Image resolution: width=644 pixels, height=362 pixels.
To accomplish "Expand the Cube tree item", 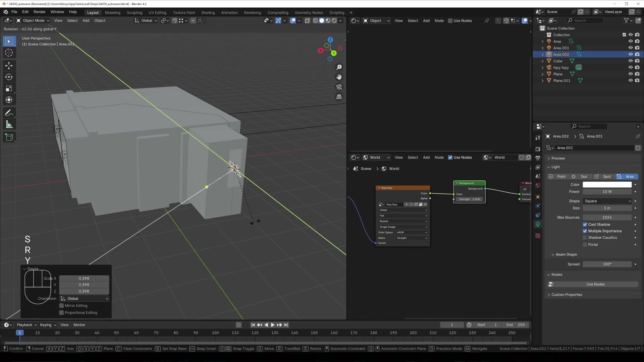I will click(x=542, y=61).
